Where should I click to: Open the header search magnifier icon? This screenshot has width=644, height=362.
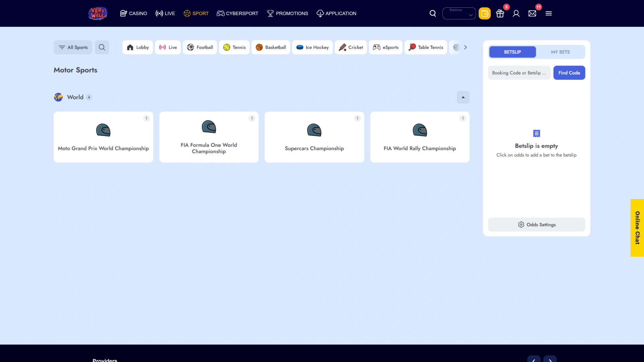(433, 13)
